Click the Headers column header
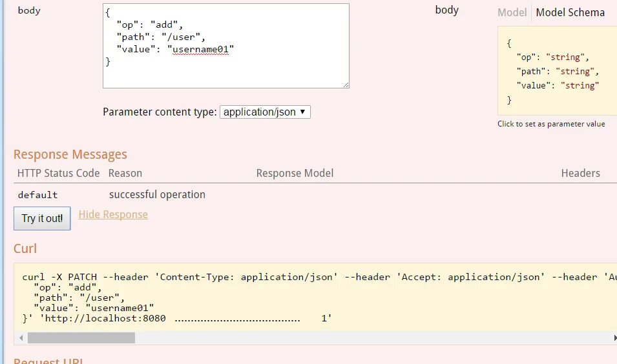The image size is (617, 364). coord(580,173)
